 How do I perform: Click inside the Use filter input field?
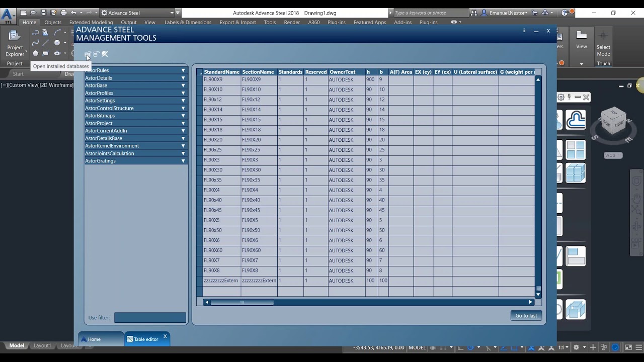[150, 317]
